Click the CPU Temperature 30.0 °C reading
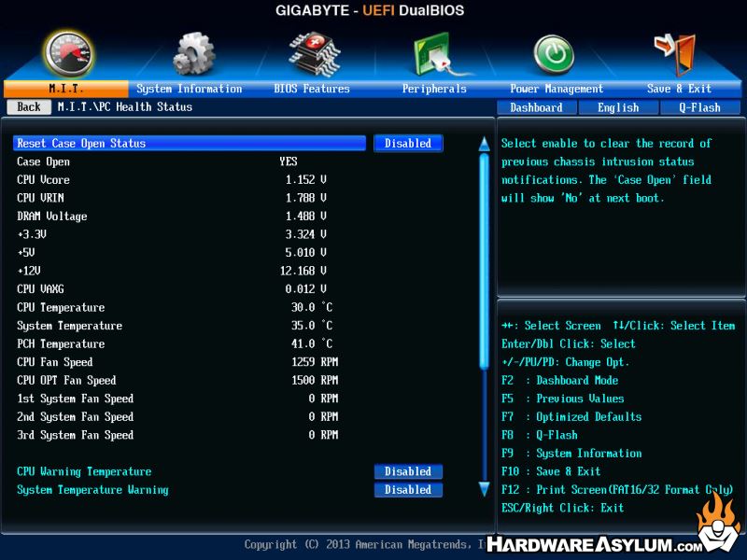 point(312,307)
